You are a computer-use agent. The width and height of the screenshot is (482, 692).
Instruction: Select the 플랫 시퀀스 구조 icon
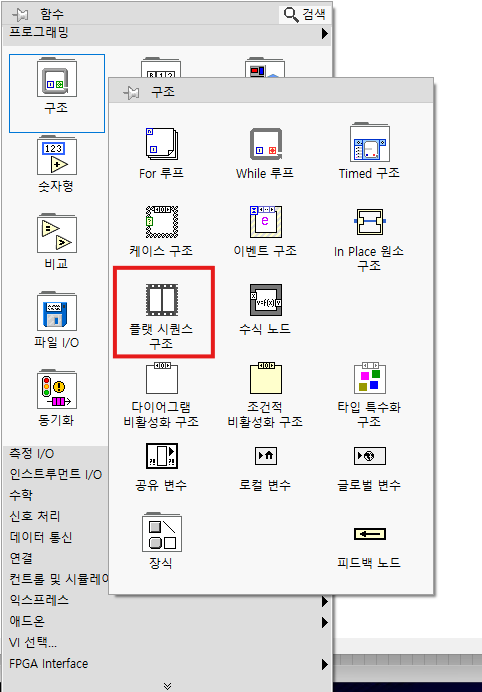(x=162, y=300)
